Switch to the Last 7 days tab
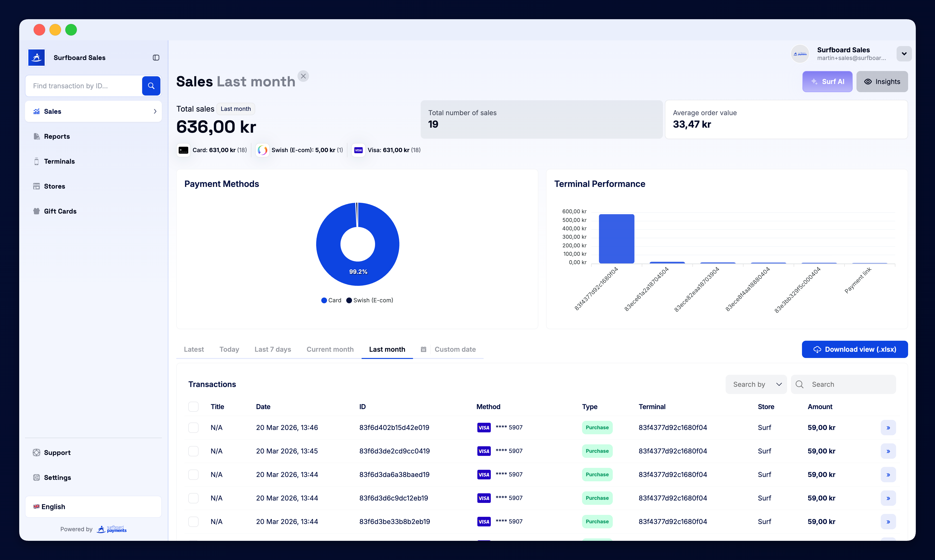Viewport: 935px width, 560px height. 272,349
